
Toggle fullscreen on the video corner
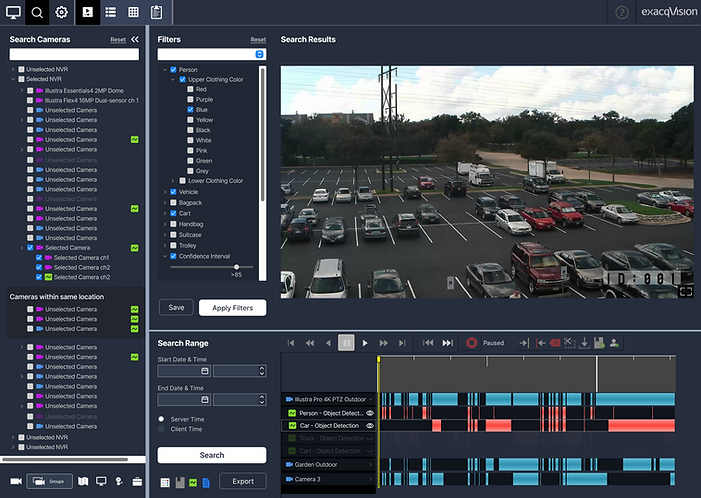[x=685, y=291]
